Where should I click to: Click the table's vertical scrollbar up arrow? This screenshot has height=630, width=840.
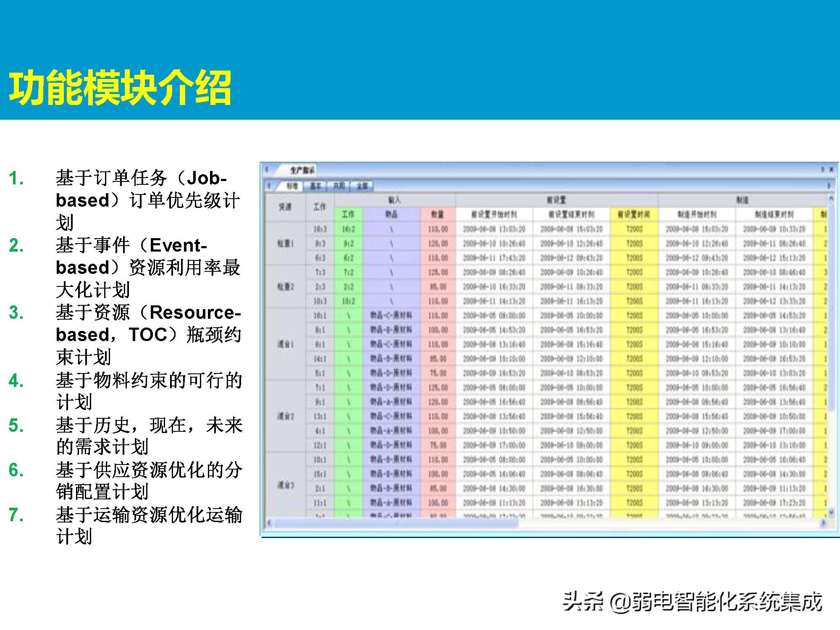click(x=831, y=198)
